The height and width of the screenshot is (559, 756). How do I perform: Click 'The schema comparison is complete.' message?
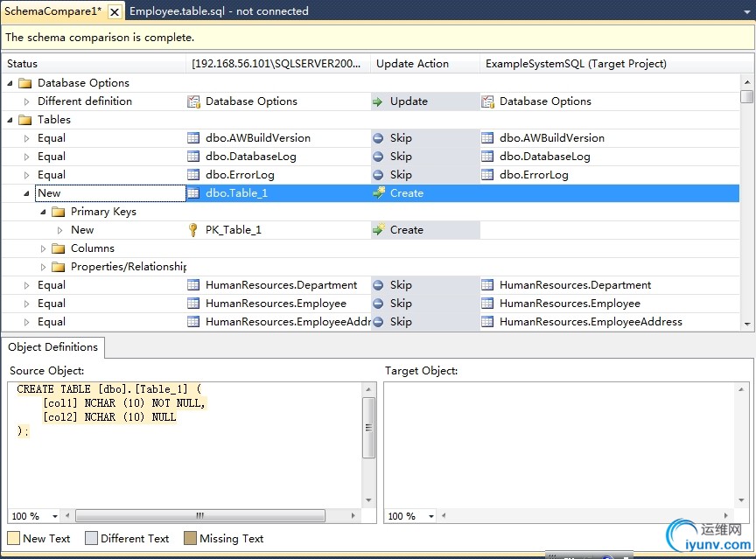100,38
